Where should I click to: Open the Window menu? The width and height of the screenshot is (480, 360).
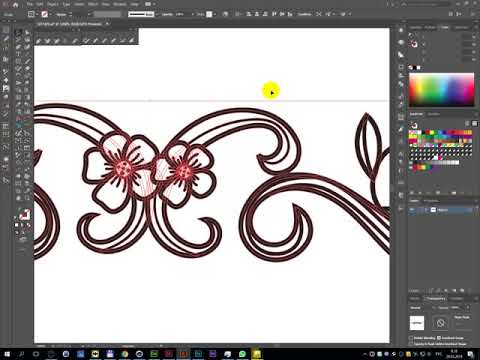pos(120,5)
